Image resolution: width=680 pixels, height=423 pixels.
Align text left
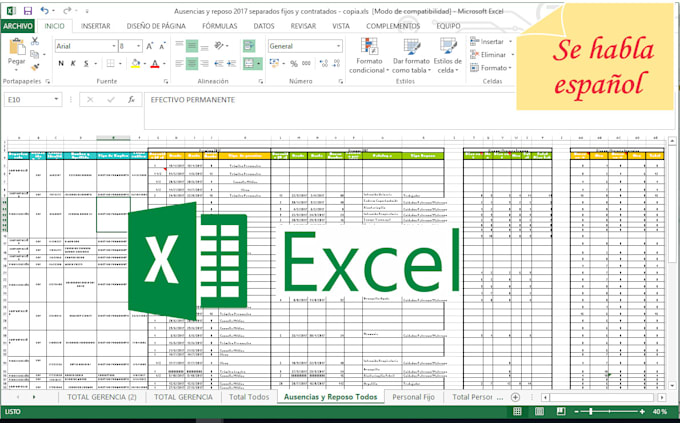179,63
